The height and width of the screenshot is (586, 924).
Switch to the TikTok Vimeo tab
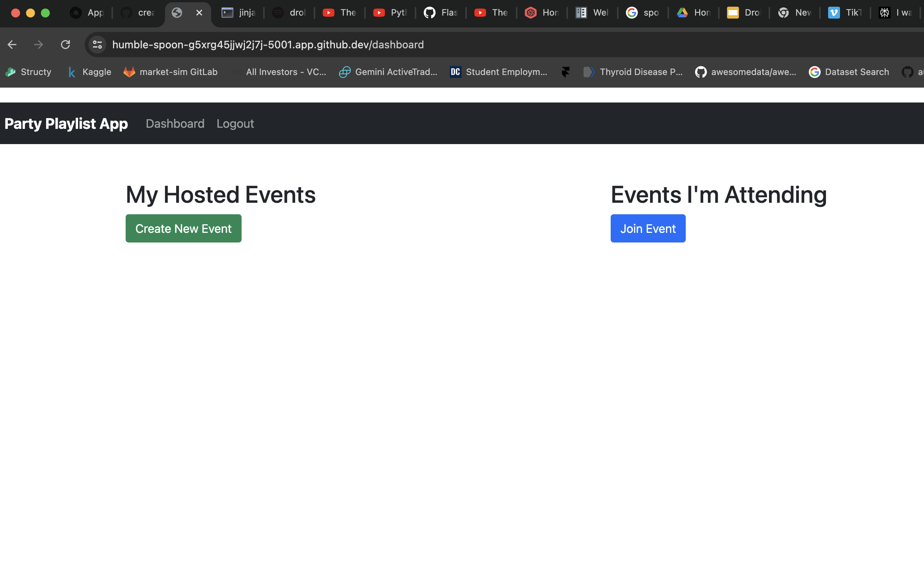click(x=845, y=13)
